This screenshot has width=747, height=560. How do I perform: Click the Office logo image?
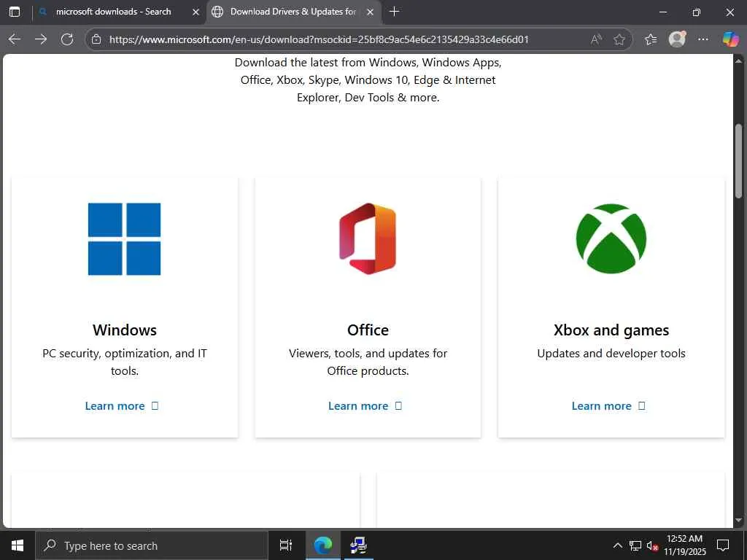368,238
